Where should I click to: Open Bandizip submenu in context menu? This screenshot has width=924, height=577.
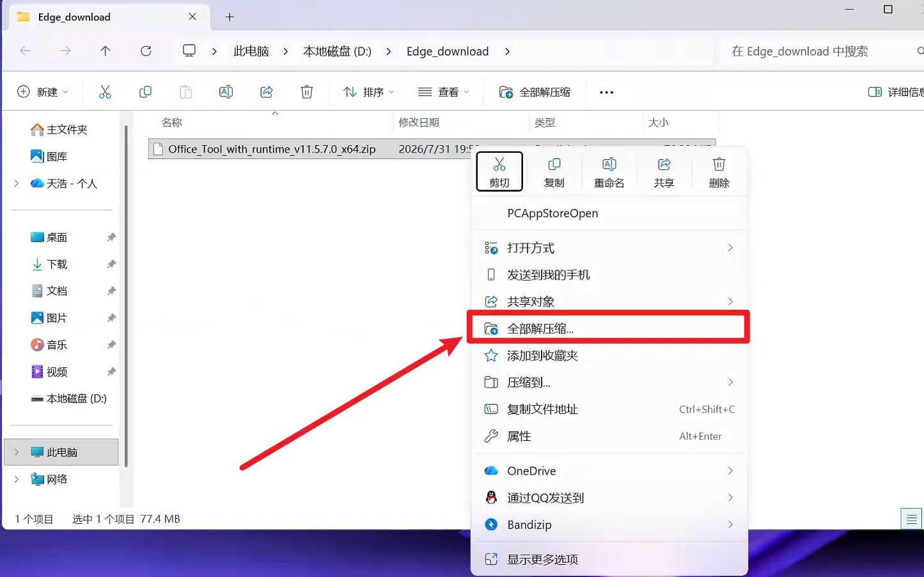coord(609,525)
